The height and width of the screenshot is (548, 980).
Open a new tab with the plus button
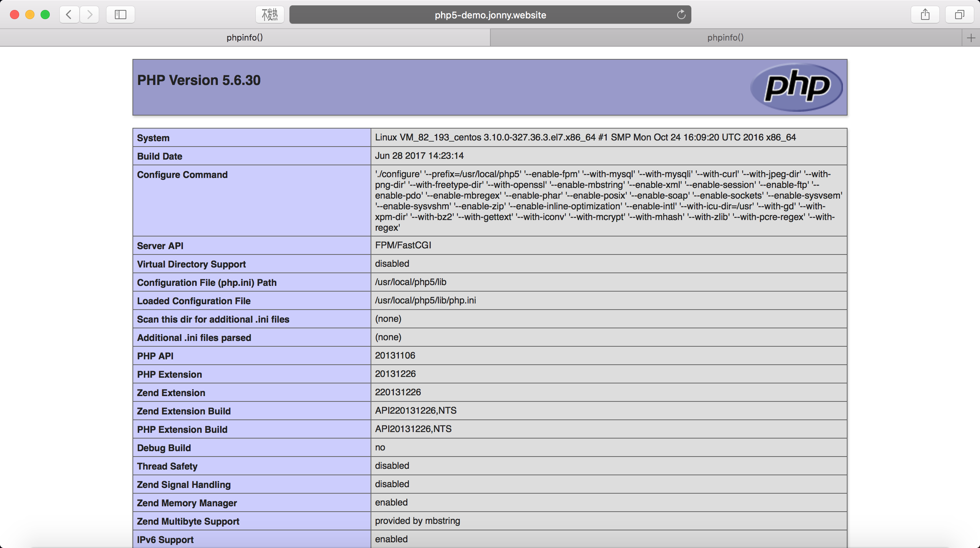[971, 38]
